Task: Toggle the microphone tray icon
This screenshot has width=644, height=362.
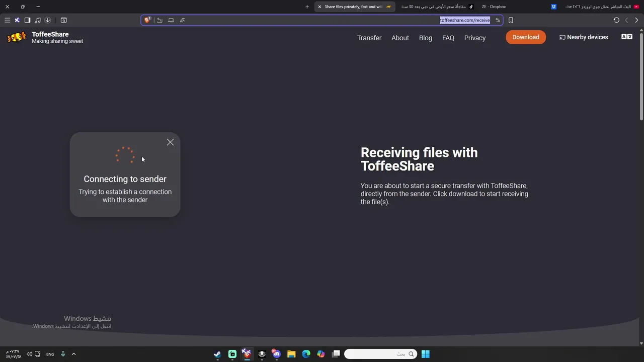Action: click(x=63, y=354)
